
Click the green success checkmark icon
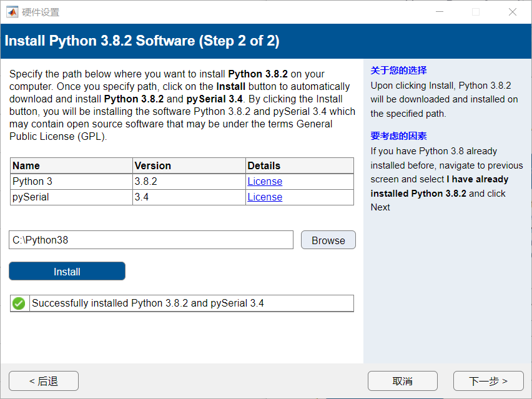(x=19, y=303)
